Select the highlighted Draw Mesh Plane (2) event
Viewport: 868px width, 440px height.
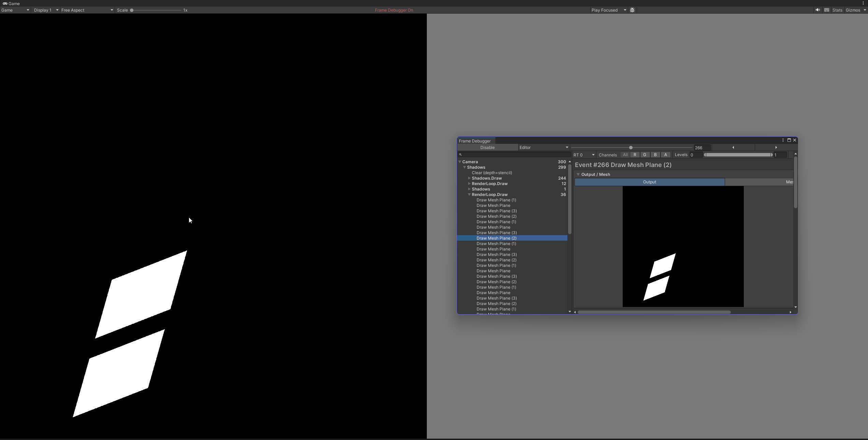point(512,238)
